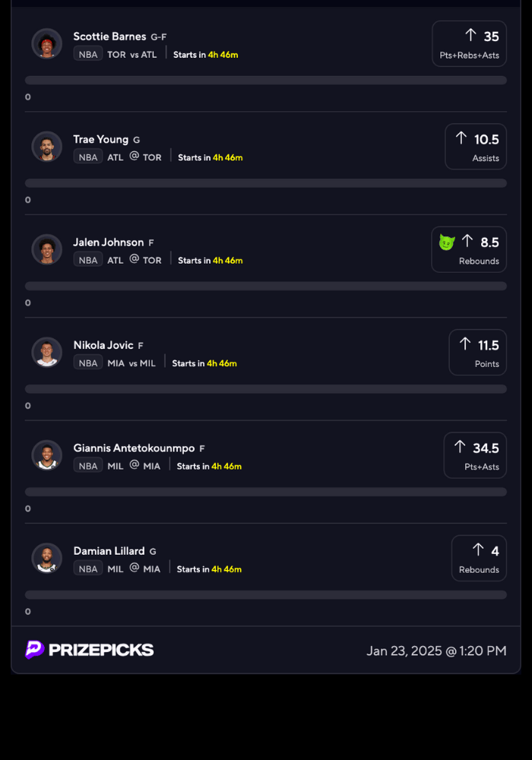Click Giannis Antetokounmpo progress bar
Viewport: 532px width, 760px height.
click(266, 492)
